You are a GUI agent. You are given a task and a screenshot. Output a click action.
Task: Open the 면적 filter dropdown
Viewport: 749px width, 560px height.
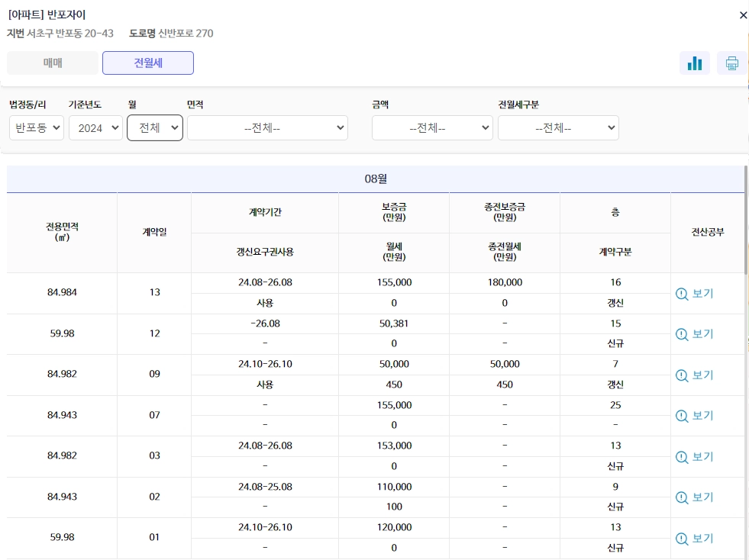pos(267,127)
